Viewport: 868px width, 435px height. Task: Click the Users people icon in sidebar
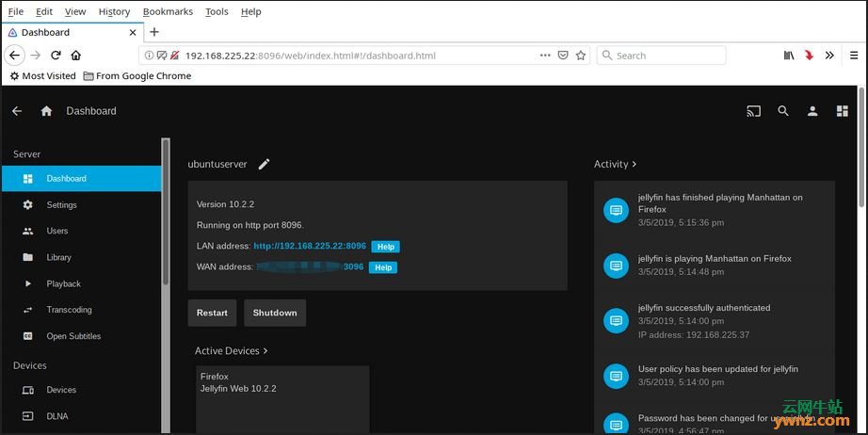pos(27,231)
